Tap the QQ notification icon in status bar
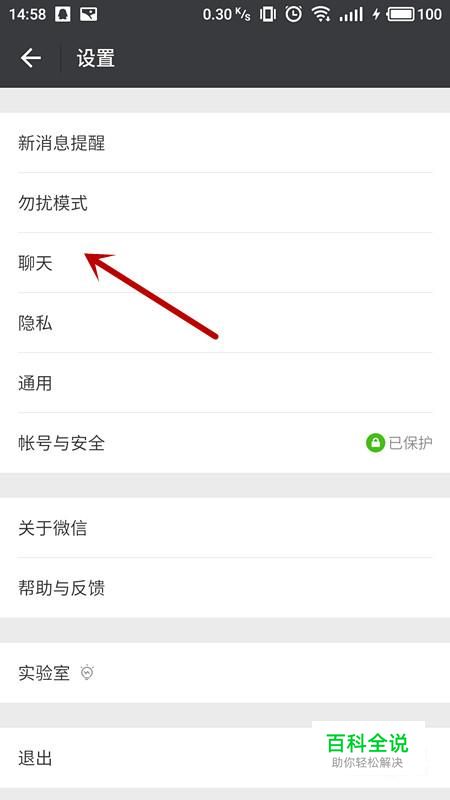The width and height of the screenshot is (450, 800). point(63,14)
